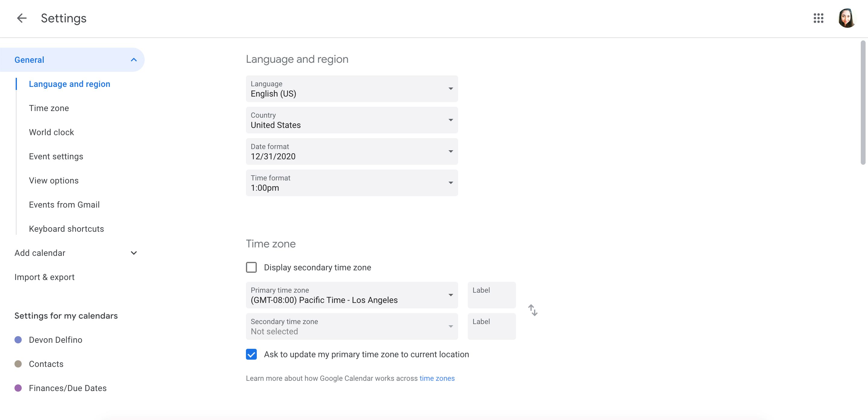Click the time zones hyperlink
The width and height of the screenshot is (868, 420).
click(x=437, y=378)
